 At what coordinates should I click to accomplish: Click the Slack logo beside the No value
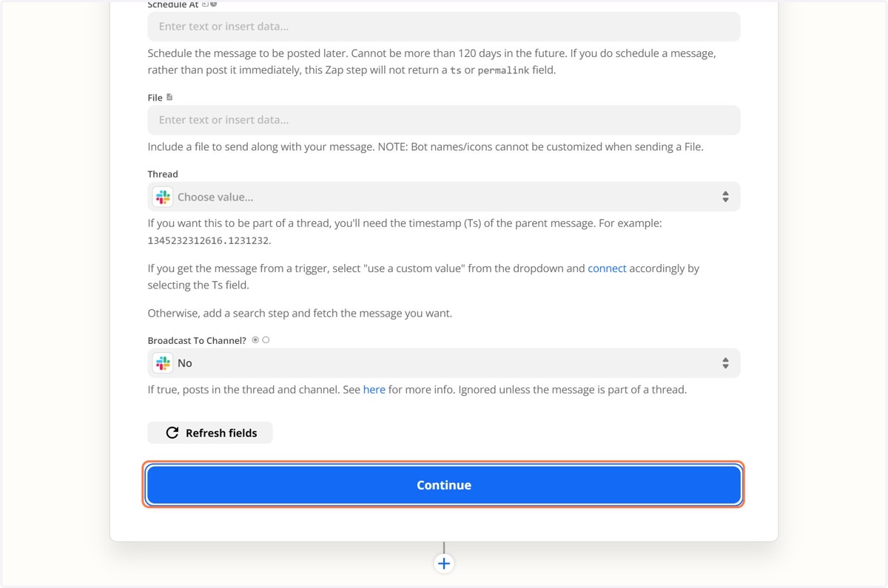[x=163, y=363]
